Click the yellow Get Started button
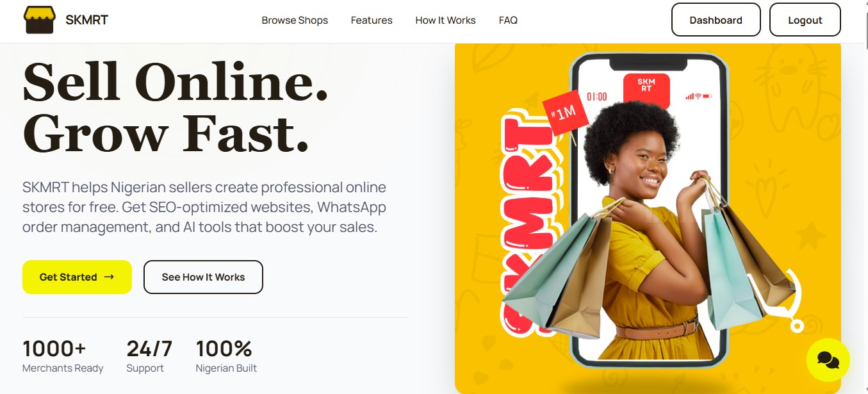 point(77,277)
